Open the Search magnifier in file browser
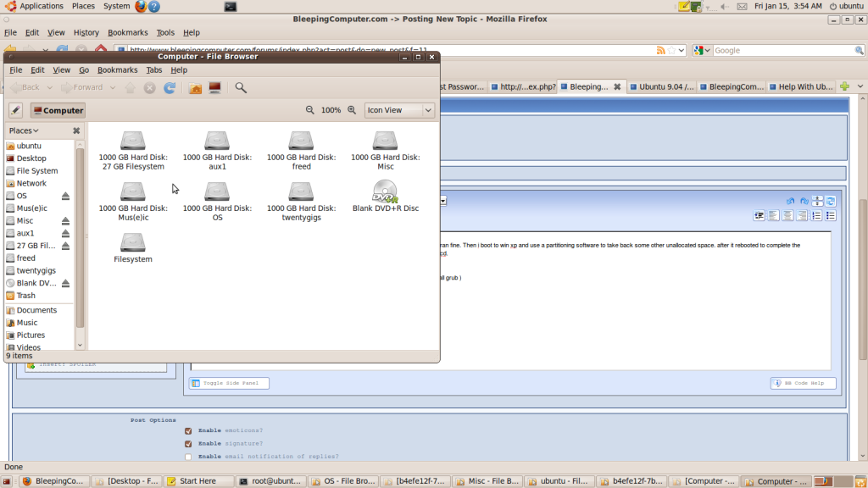Viewport: 868px width, 488px height. pos(241,87)
